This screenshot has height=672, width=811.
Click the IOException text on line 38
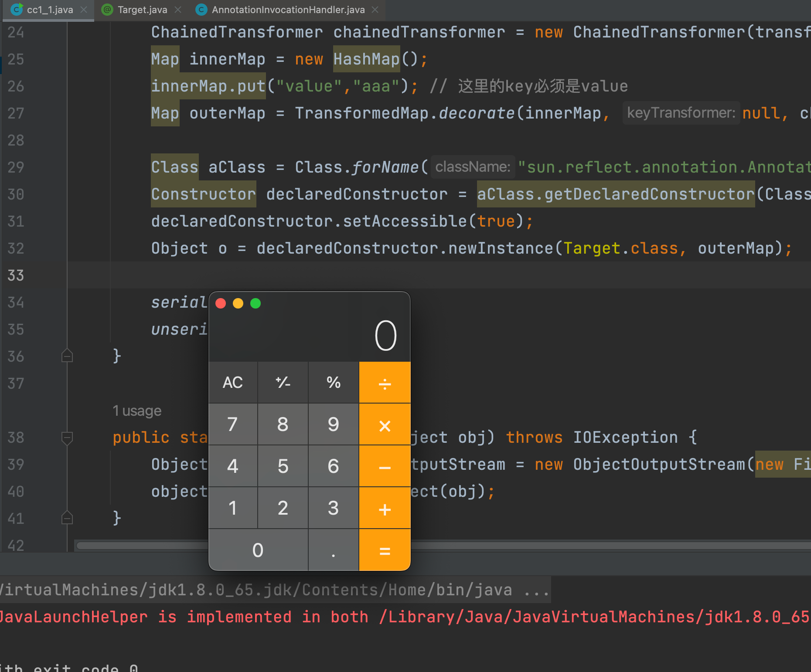625,437
